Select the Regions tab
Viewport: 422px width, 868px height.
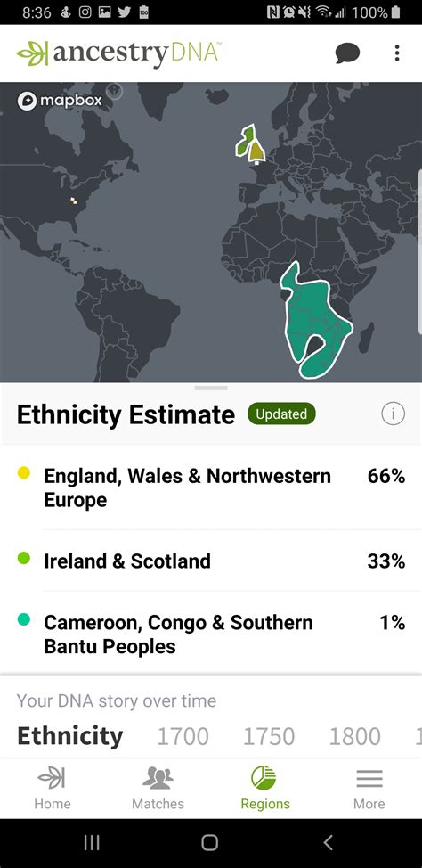pos(264,789)
